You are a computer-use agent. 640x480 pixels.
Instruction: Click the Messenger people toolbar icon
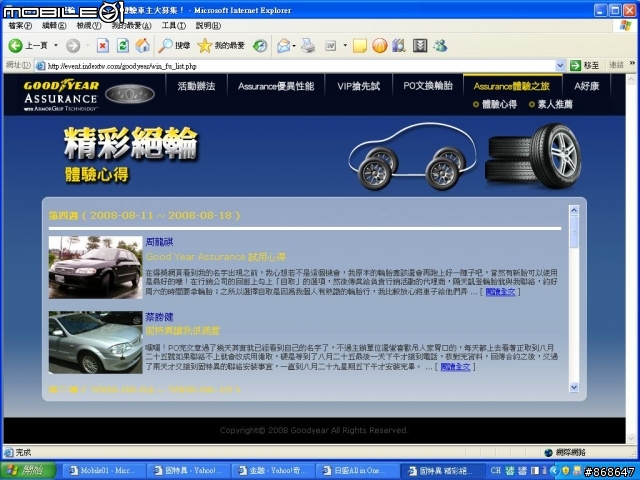point(440,45)
